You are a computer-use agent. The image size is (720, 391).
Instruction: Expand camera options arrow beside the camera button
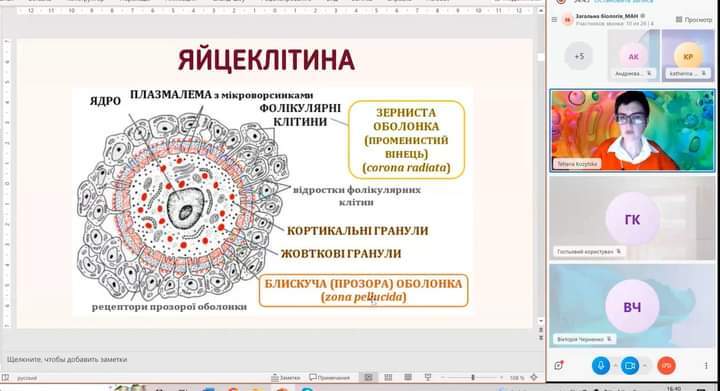click(x=645, y=365)
